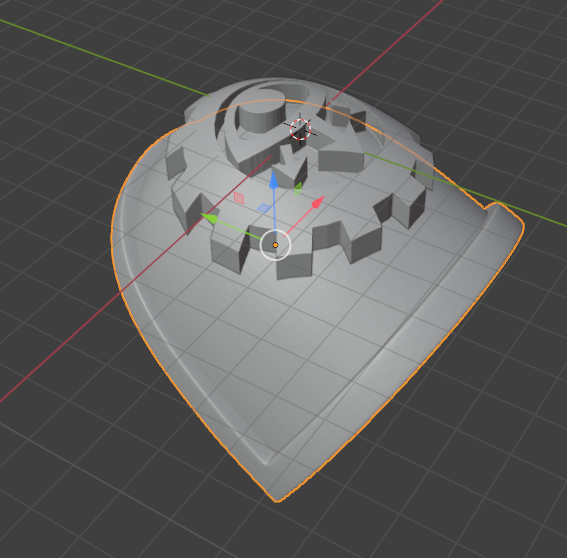
Task: Click the red-white 3D cursor crosshair
Action: click(x=300, y=129)
